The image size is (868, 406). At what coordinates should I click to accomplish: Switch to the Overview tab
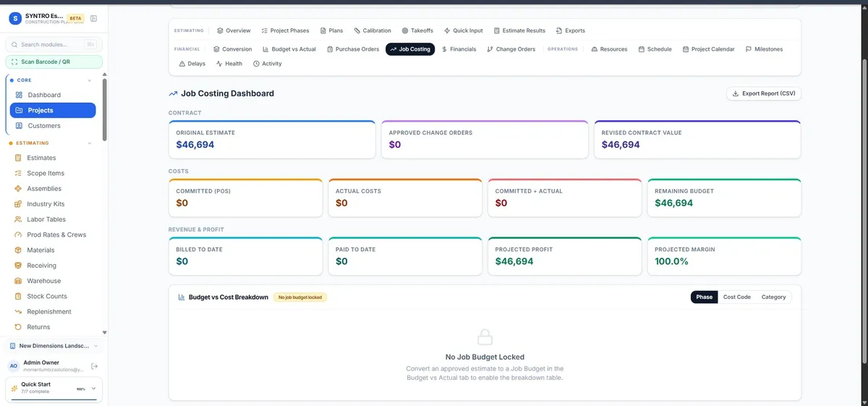(233, 30)
